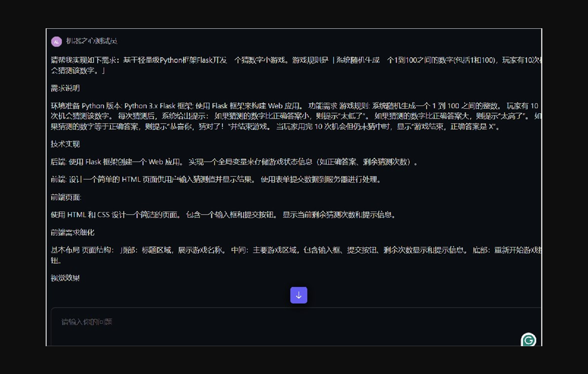
Task: Focus the question input box at the bottom
Action: [199, 322]
